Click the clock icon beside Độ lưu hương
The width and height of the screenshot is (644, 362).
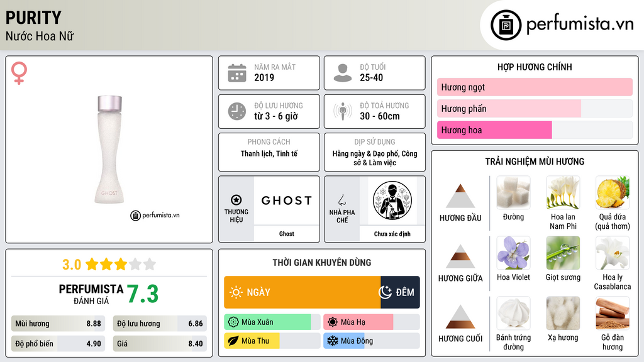[x=237, y=111]
